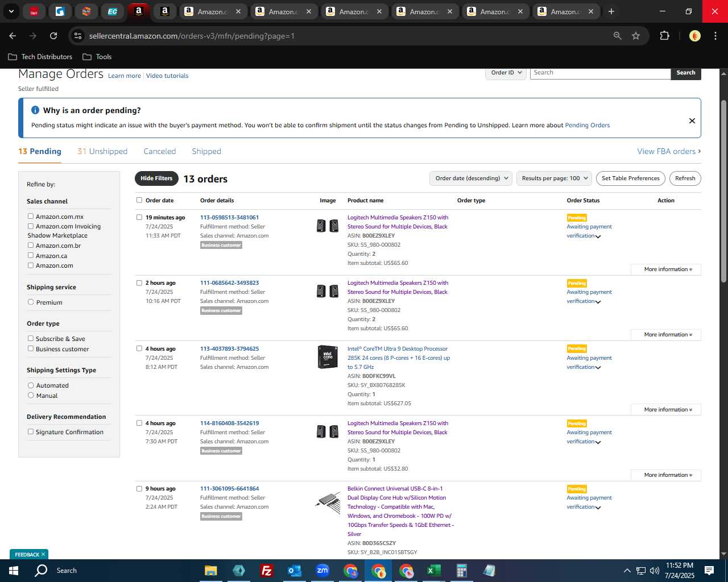Open Outlook from the taskbar
728x582 pixels.
294,571
